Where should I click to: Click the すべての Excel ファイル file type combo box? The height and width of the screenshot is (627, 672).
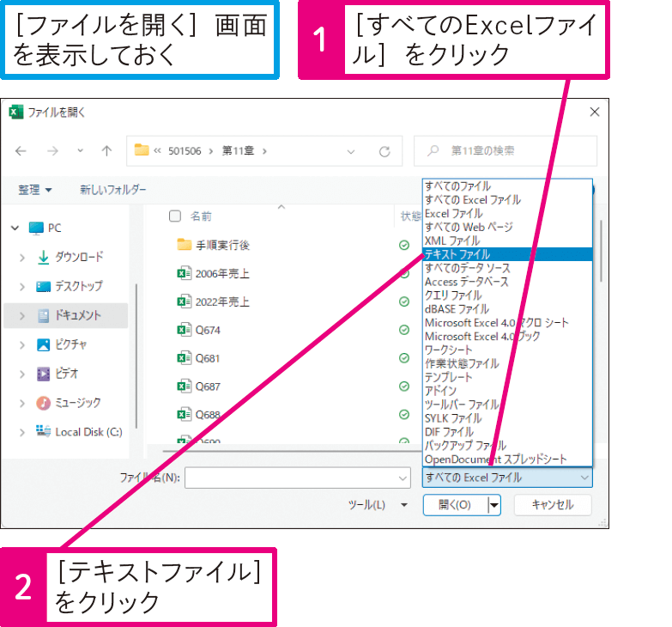[x=507, y=478]
